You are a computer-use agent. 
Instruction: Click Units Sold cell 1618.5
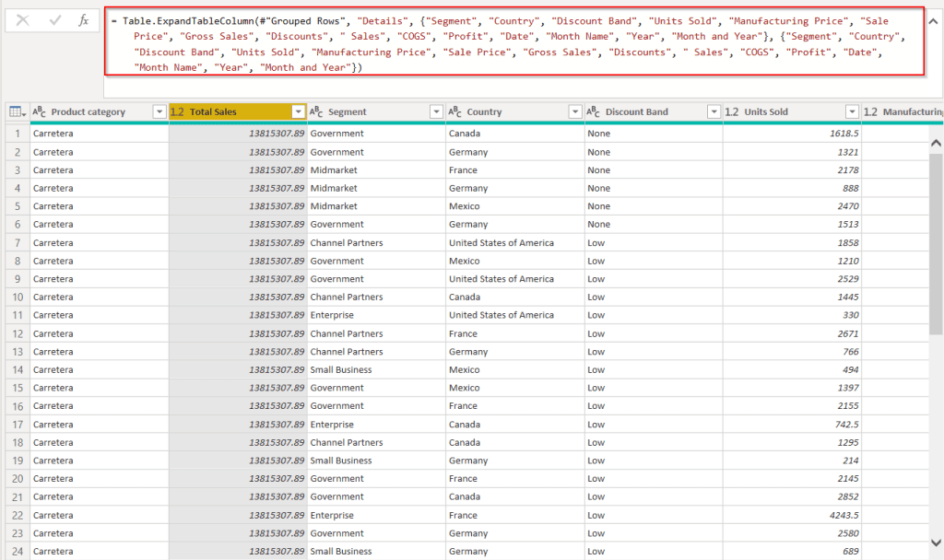(792, 134)
